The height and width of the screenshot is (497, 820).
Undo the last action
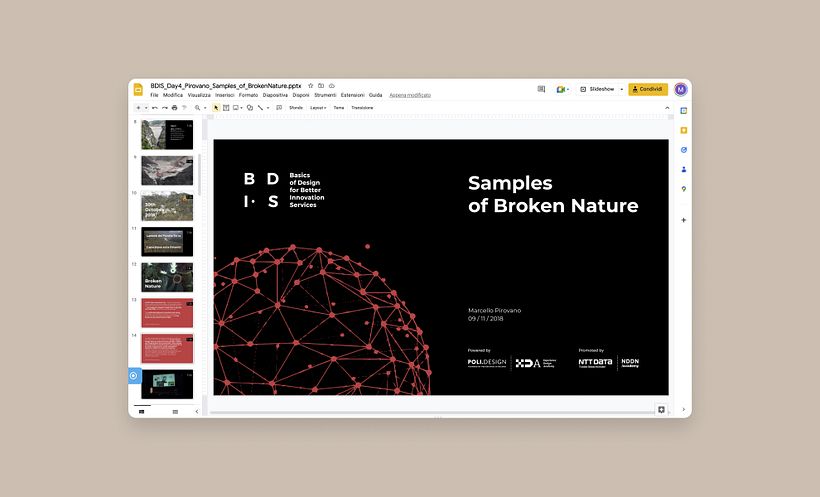pos(155,108)
